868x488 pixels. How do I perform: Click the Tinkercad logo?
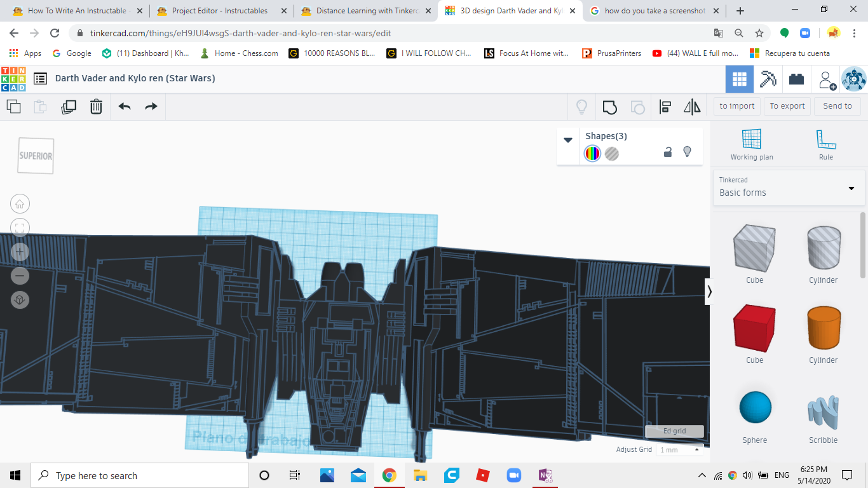(x=13, y=79)
